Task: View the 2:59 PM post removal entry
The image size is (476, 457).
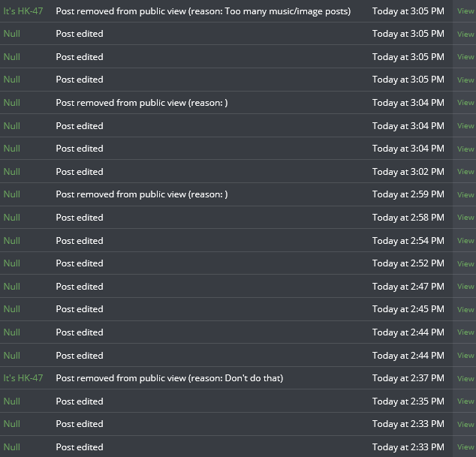Action: (x=465, y=194)
